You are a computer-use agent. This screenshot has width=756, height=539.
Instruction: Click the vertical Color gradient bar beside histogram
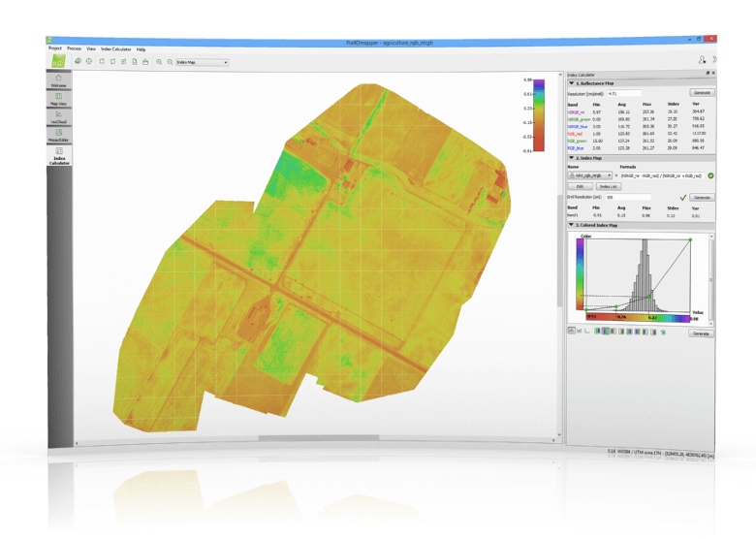click(x=580, y=274)
